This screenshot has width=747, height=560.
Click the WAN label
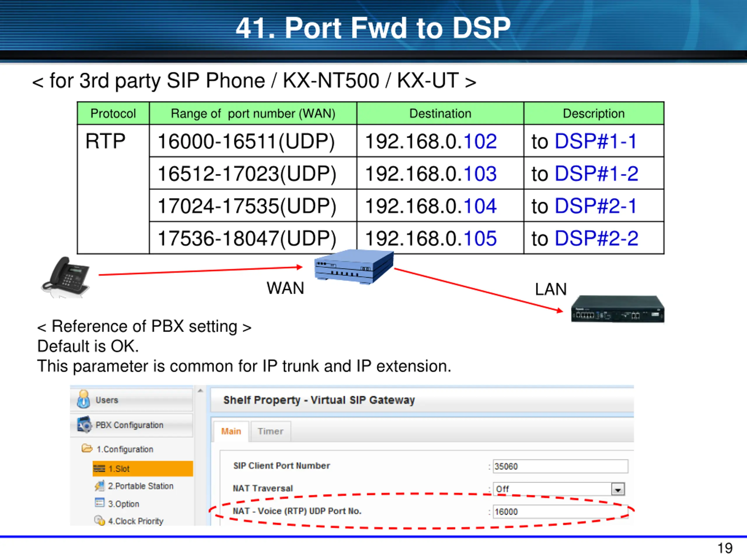285,288
